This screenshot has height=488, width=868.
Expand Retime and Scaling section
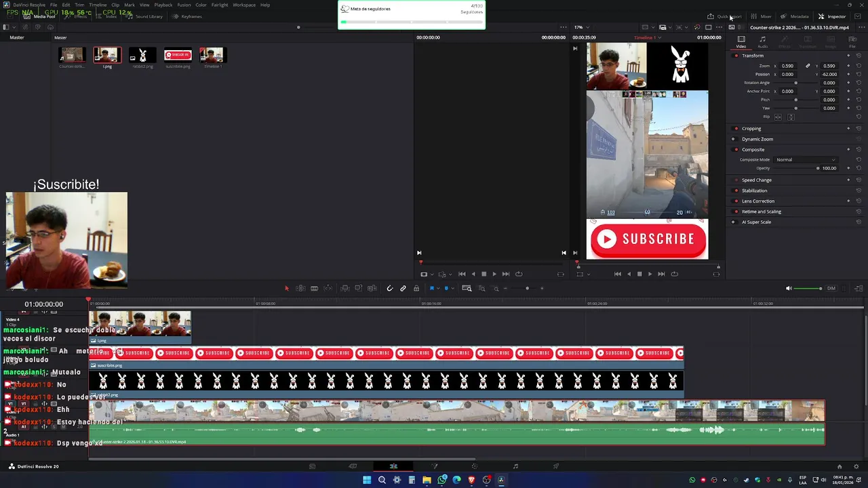[761, 211]
